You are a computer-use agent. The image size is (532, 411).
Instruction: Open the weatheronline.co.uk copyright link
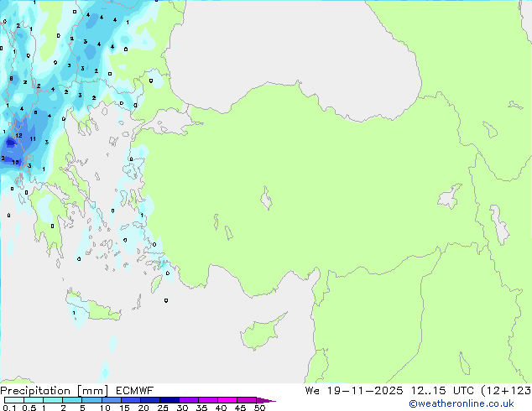click(461, 403)
